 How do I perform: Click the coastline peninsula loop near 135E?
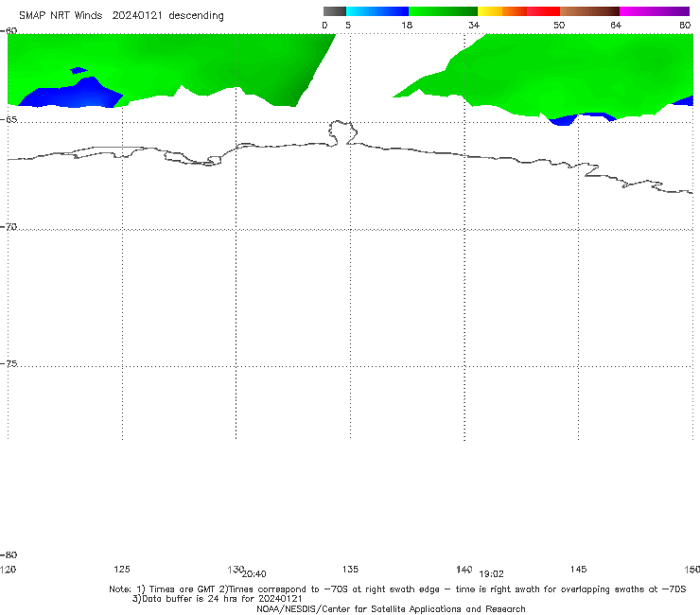point(342,132)
